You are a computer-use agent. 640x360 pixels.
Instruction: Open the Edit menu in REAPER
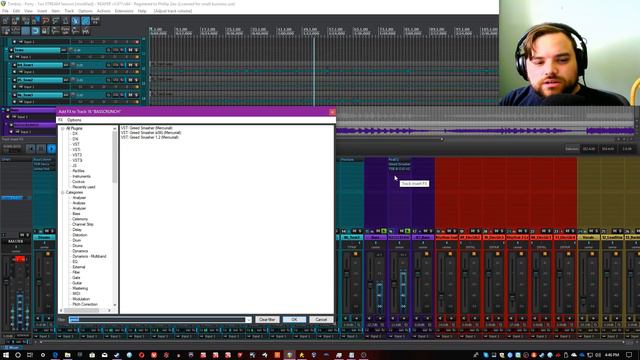pyautogui.click(x=16, y=11)
